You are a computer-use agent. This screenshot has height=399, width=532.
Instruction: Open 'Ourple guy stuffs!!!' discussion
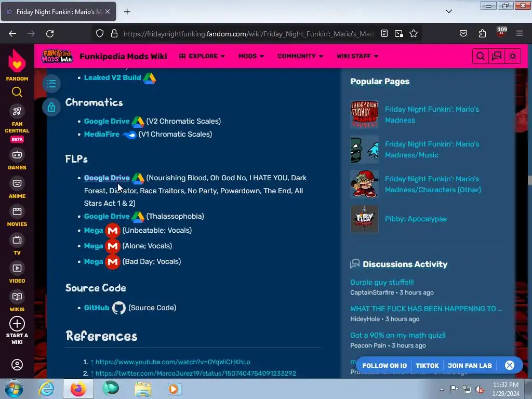click(382, 282)
